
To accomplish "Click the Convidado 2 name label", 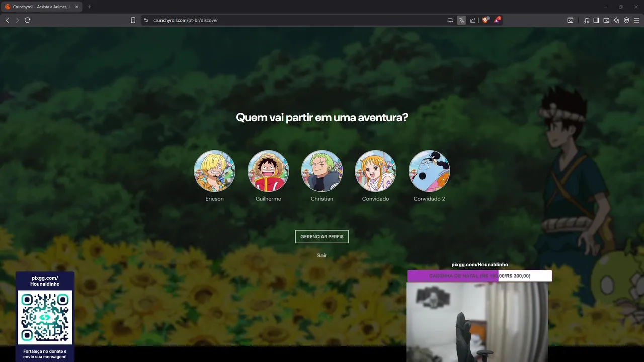I will pyautogui.click(x=429, y=199).
